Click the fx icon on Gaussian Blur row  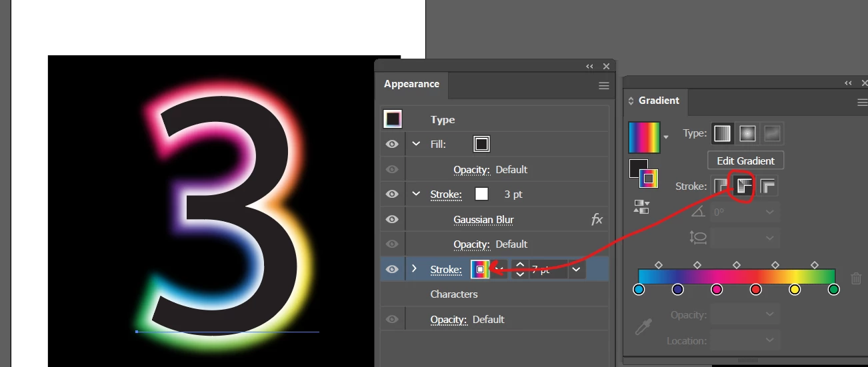[x=597, y=219]
